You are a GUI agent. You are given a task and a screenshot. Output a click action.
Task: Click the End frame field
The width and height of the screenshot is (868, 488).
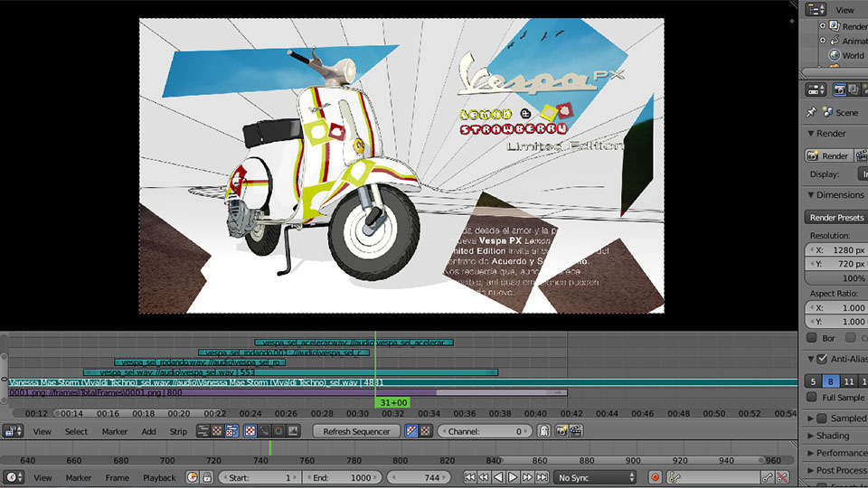pos(342,477)
